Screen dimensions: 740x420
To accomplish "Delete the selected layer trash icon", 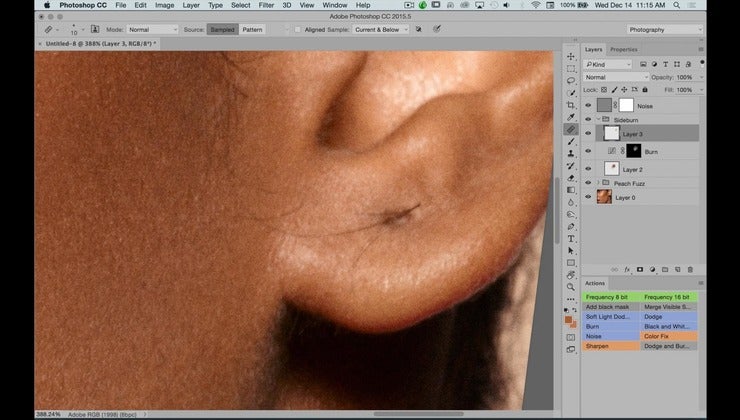I will (690, 269).
